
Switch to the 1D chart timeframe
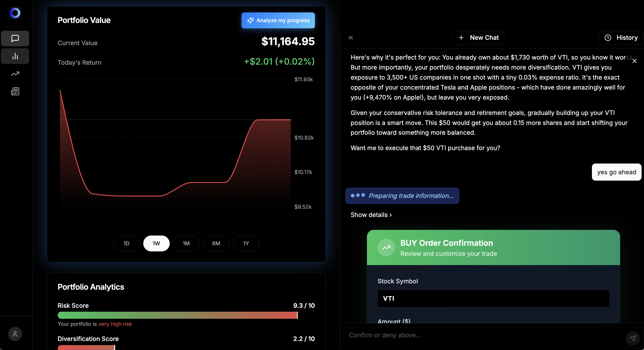coord(126,243)
